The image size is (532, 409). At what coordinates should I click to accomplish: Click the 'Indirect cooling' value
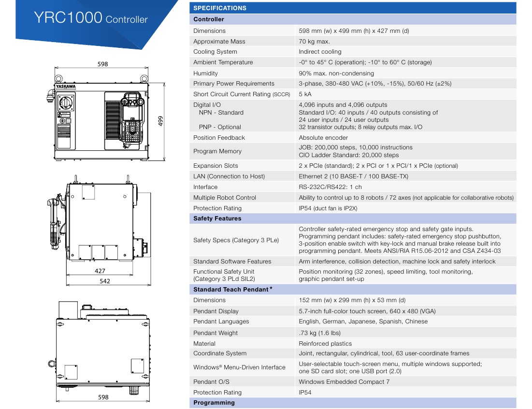(320, 52)
